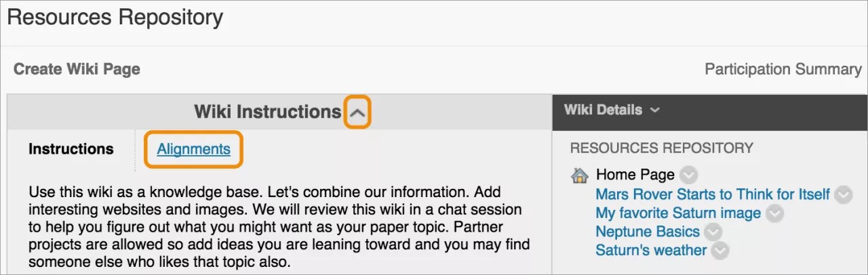This screenshot has height=275, width=868.
Task: Open the Participation Summary link
Action: click(x=783, y=69)
